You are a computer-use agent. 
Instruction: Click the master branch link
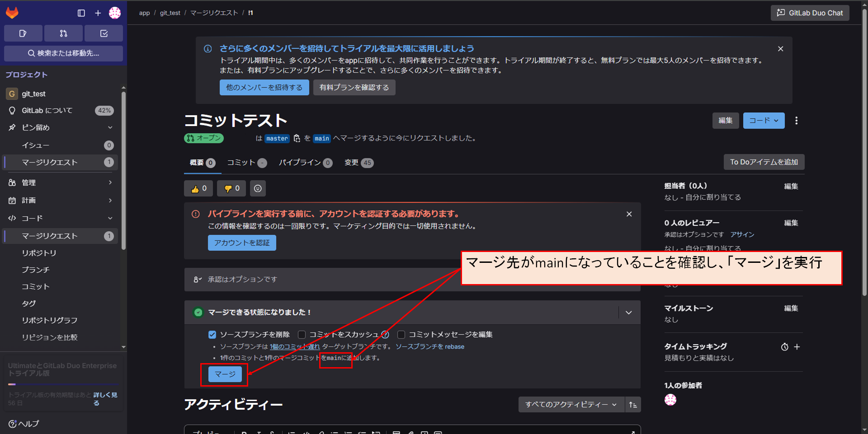click(277, 139)
